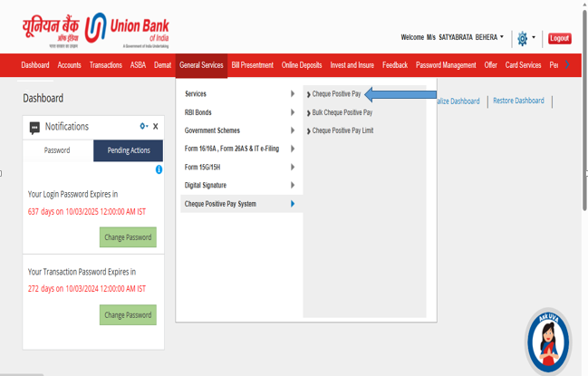Expand the Services submenu
The width and height of the screenshot is (588, 376).
point(239,94)
